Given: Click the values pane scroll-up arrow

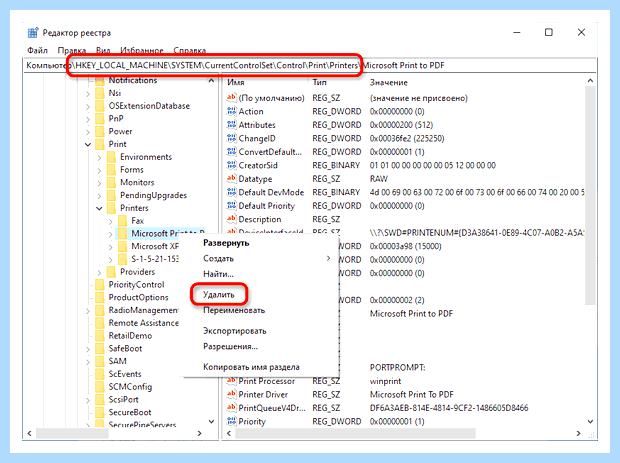Looking at the screenshot, I should (590, 81).
